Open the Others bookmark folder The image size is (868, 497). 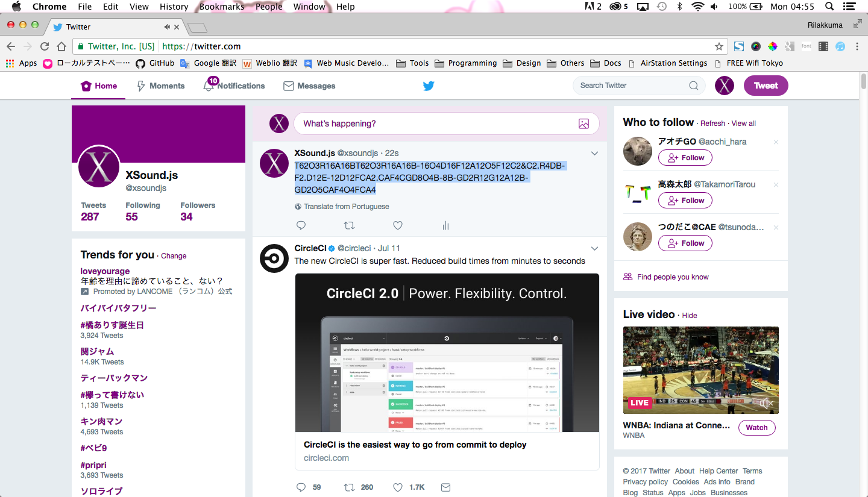pyautogui.click(x=566, y=63)
